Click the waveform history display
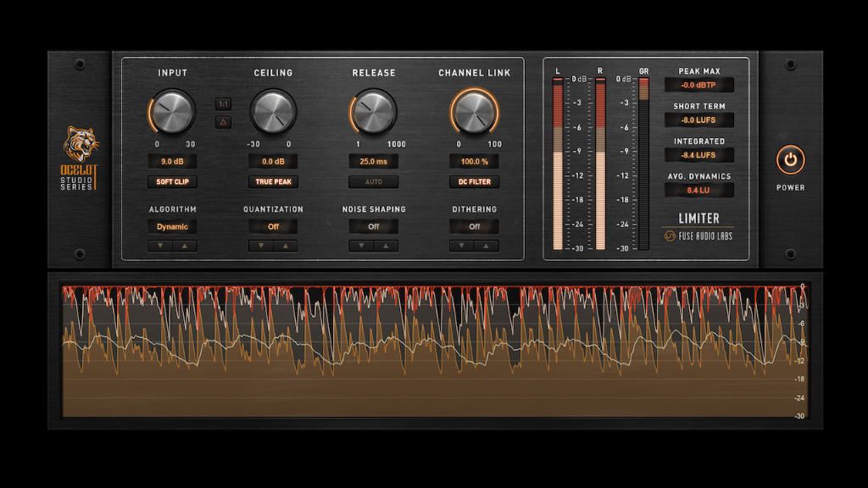868x488 pixels. click(435, 352)
